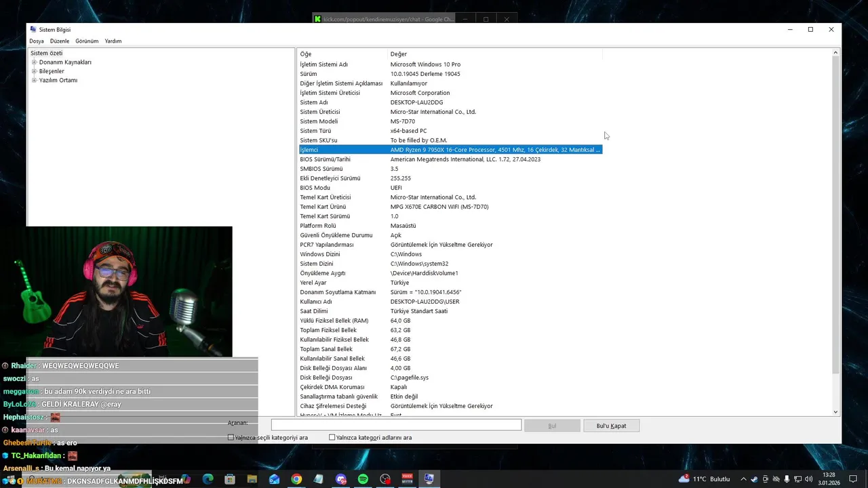Screen dimensions: 868x488
Task: Show hidden system tray icons
Action: (743, 479)
